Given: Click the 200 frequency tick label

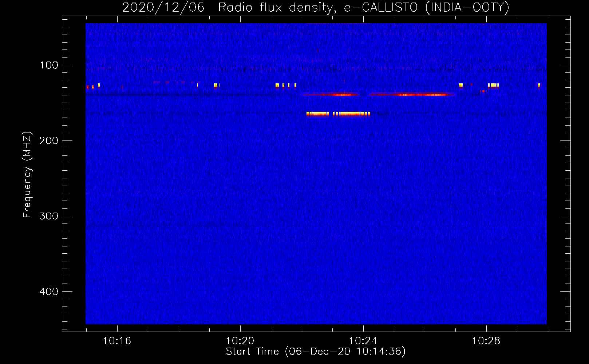Looking at the screenshot, I should [x=49, y=141].
